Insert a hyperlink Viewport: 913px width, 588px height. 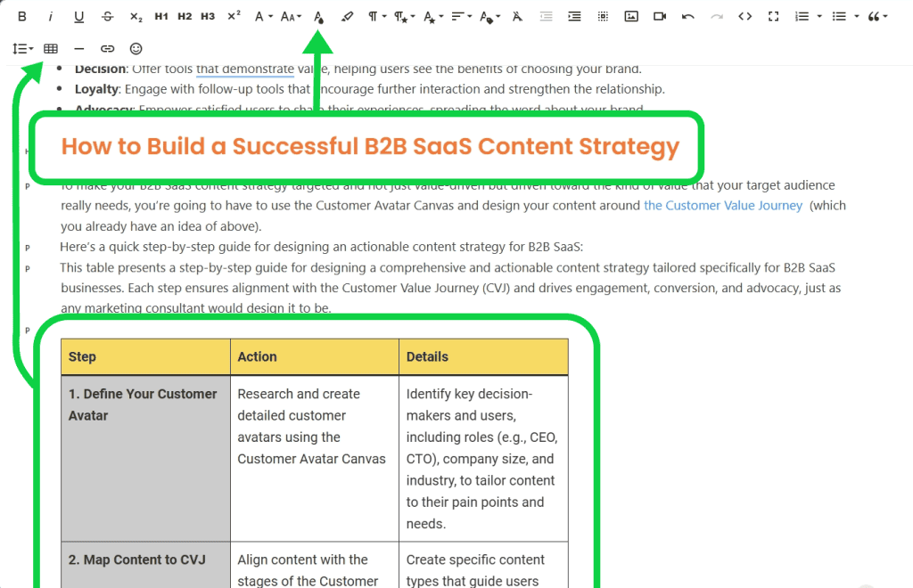(x=108, y=49)
